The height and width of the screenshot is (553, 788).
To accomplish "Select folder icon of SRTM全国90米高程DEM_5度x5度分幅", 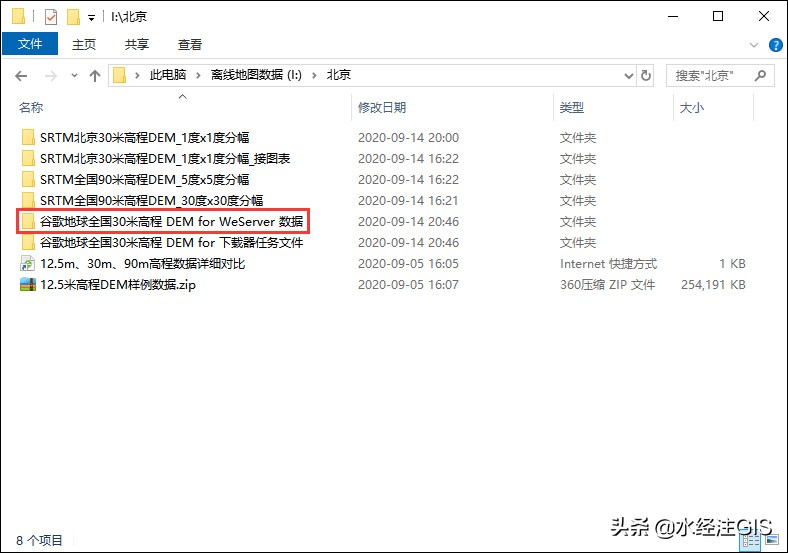I will click(28, 179).
